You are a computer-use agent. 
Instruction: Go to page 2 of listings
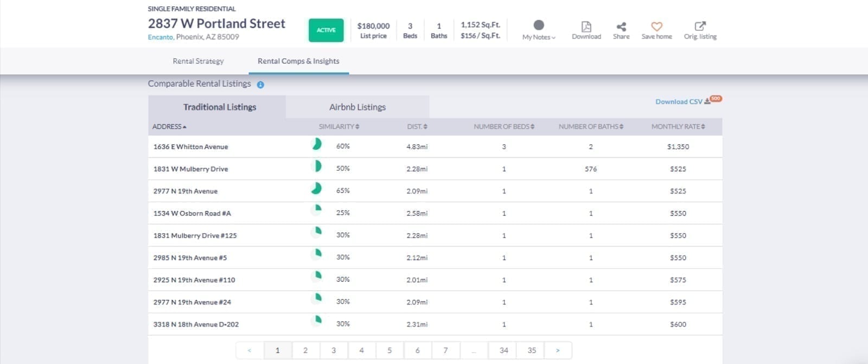(x=305, y=350)
